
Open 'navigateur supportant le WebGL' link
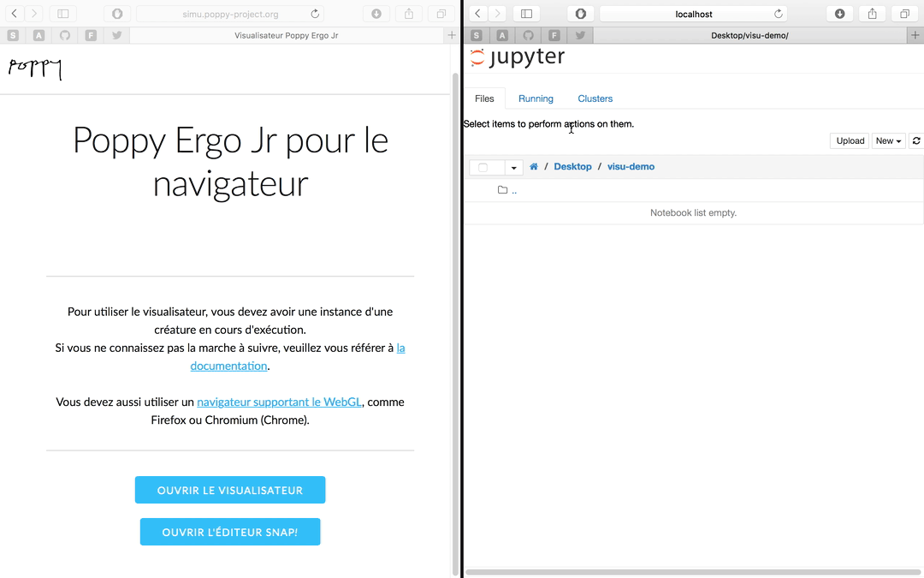[x=279, y=402]
